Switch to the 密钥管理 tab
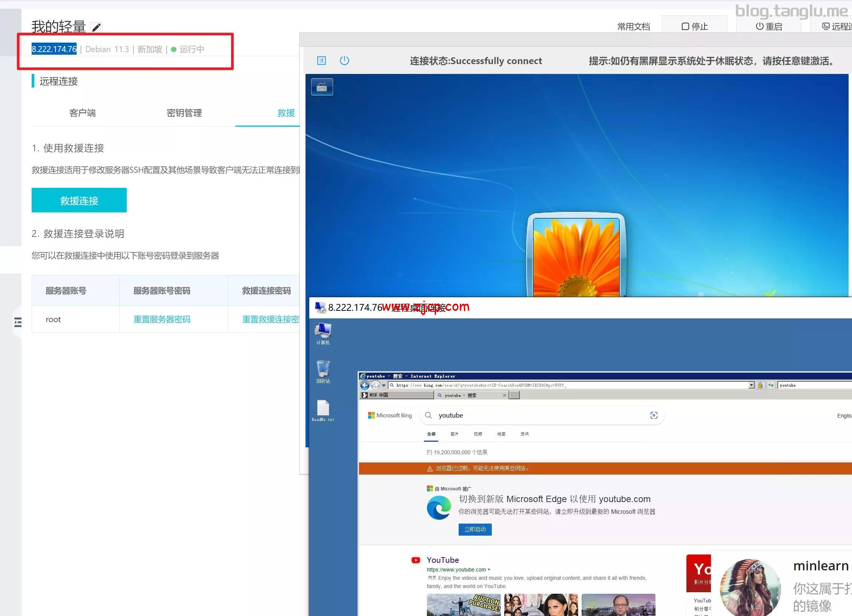This screenshot has width=852, height=616. point(184,113)
